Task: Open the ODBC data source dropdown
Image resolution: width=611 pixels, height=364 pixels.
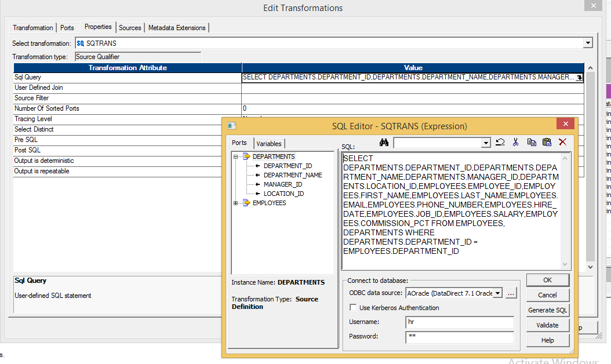Action: (x=497, y=293)
